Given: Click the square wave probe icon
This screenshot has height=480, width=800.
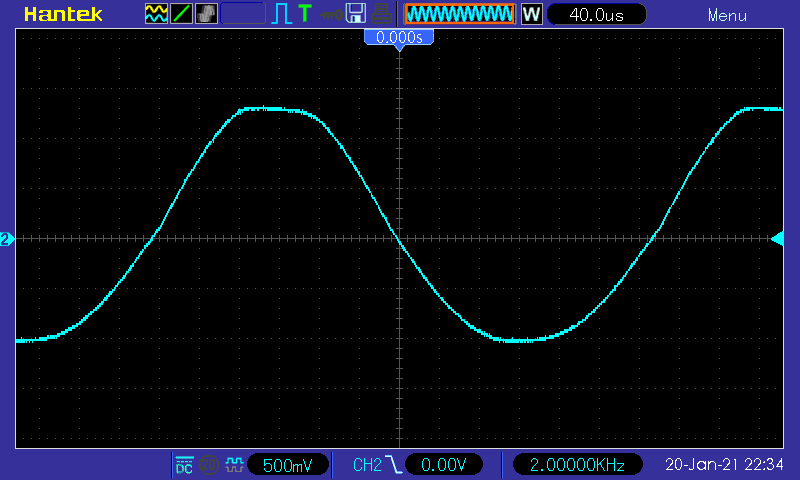Looking at the screenshot, I should click(x=234, y=465).
